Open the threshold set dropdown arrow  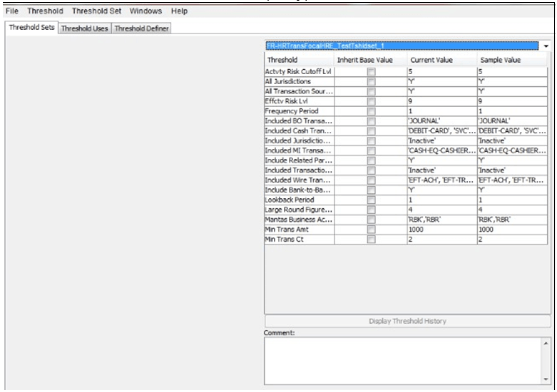tap(546, 46)
